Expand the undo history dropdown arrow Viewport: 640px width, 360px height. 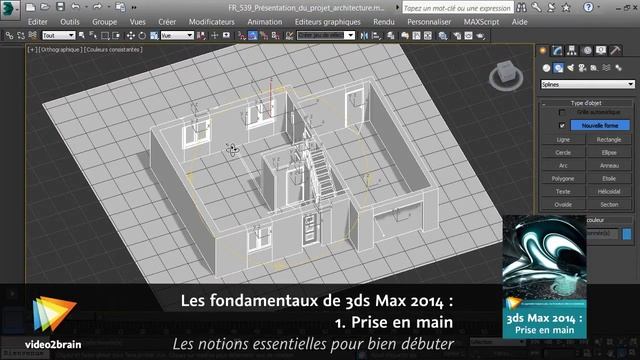point(86,7)
